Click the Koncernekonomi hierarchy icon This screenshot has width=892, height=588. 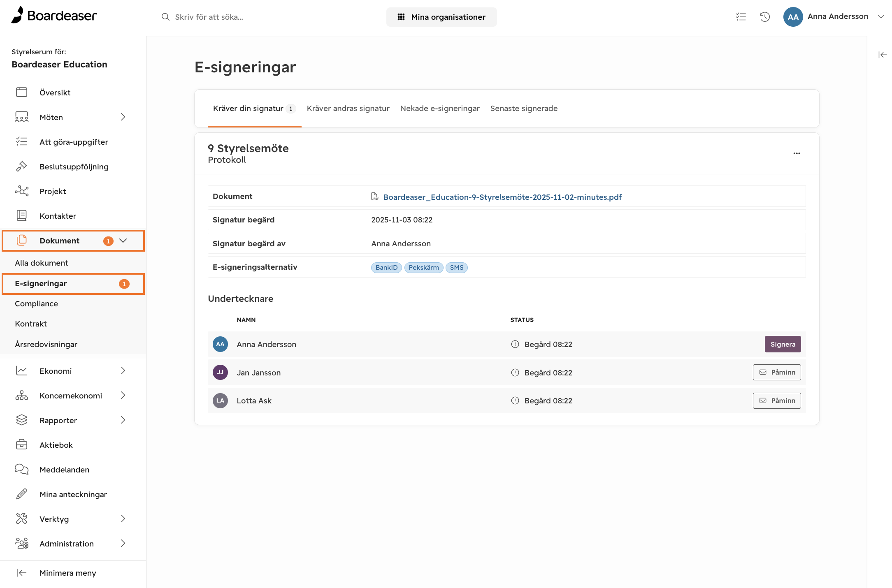pos(22,395)
